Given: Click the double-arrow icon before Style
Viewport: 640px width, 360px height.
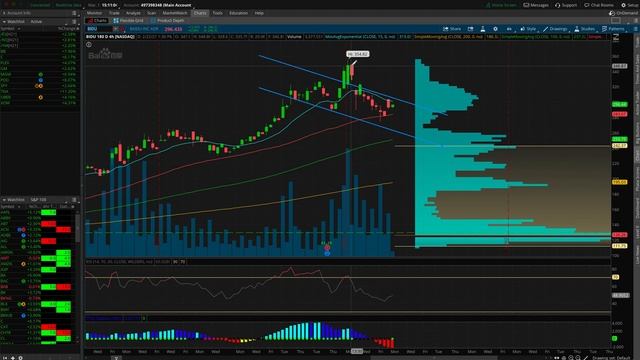Looking at the screenshot, I should 509,29.
